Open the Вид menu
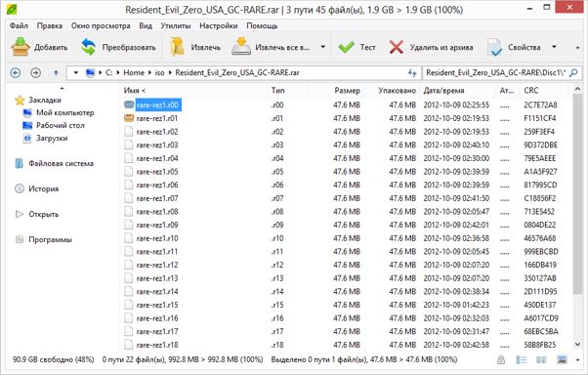The height and width of the screenshot is (375, 588). coord(146,25)
